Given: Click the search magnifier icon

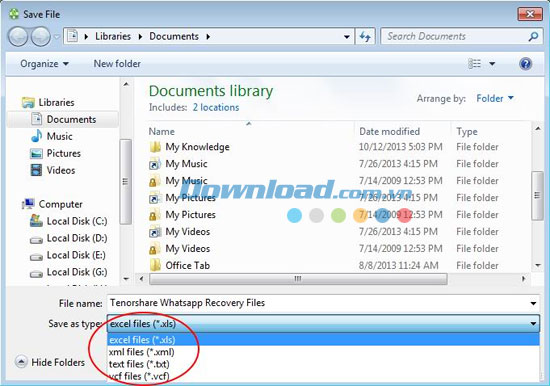Looking at the screenshot, I should coord(534,36).
